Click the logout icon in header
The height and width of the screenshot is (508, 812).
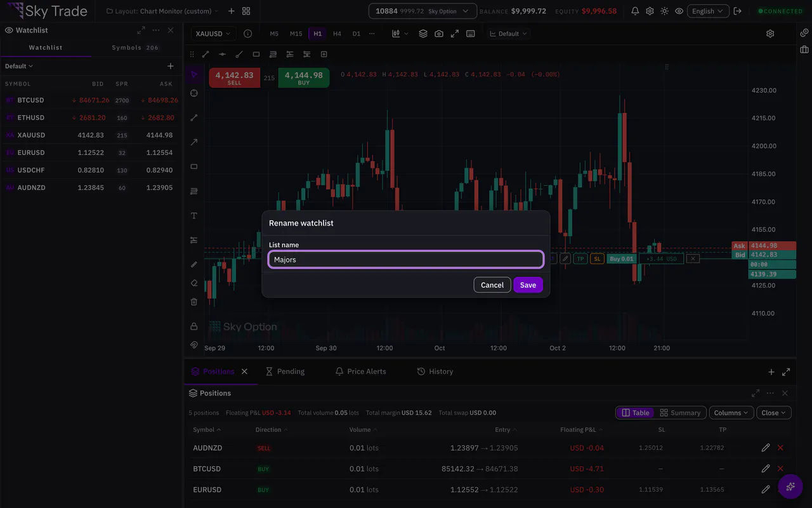pyautogui.click(x=737, y=11)
